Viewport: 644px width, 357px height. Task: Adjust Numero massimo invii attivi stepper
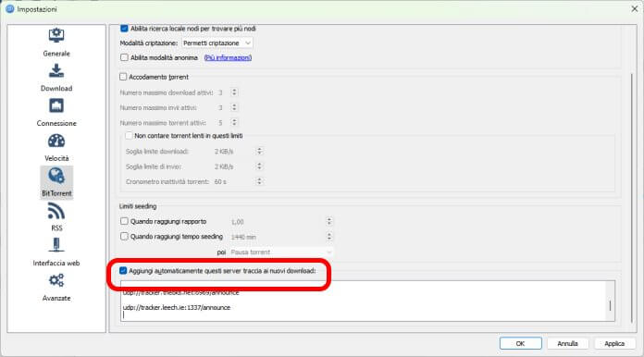click(234, 107)
